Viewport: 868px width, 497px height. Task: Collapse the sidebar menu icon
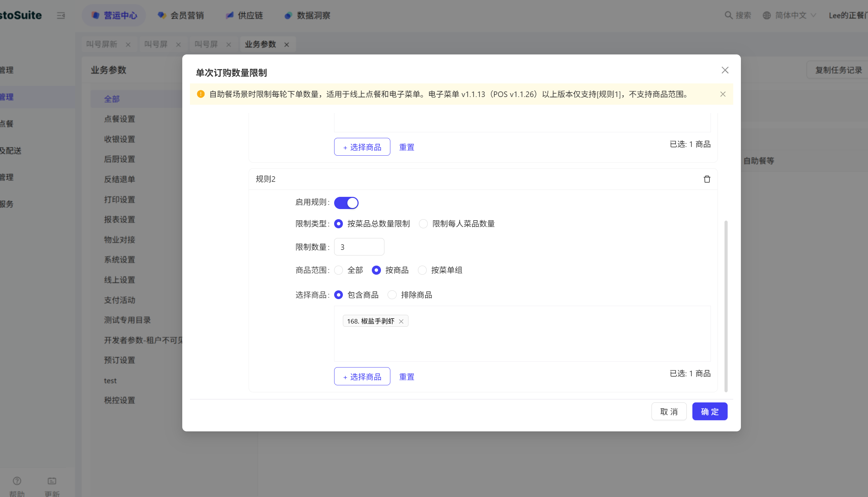tap(61, 15)
